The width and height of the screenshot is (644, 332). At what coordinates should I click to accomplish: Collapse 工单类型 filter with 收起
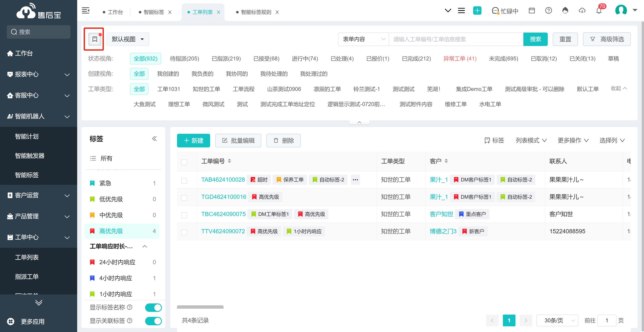click(619, 88)
